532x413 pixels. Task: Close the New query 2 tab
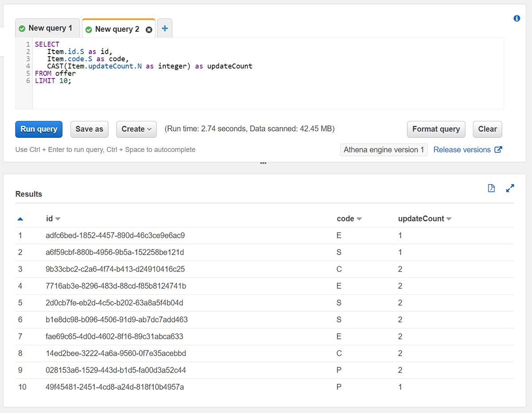point(149,30)
